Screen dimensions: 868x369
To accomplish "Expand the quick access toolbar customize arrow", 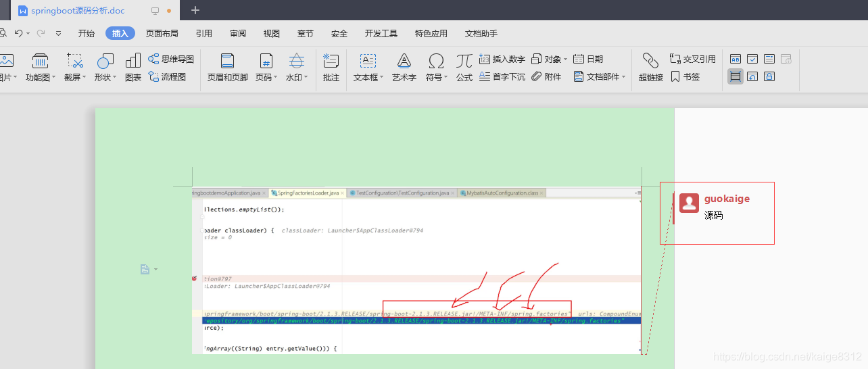I will pyautogui.click(x=58, y=33).
